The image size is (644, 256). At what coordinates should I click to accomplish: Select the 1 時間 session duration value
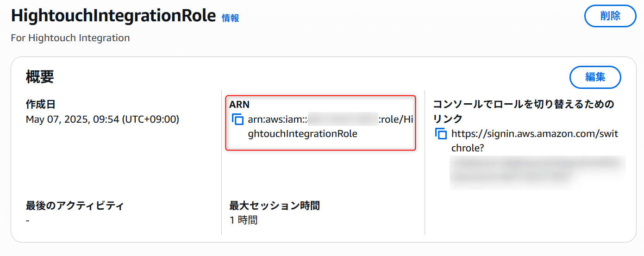pos(244,220)
